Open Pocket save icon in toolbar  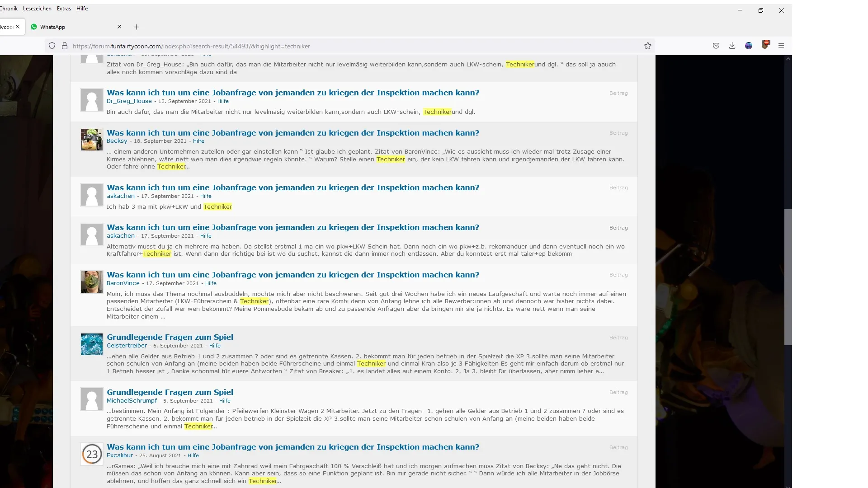[716, 46]
